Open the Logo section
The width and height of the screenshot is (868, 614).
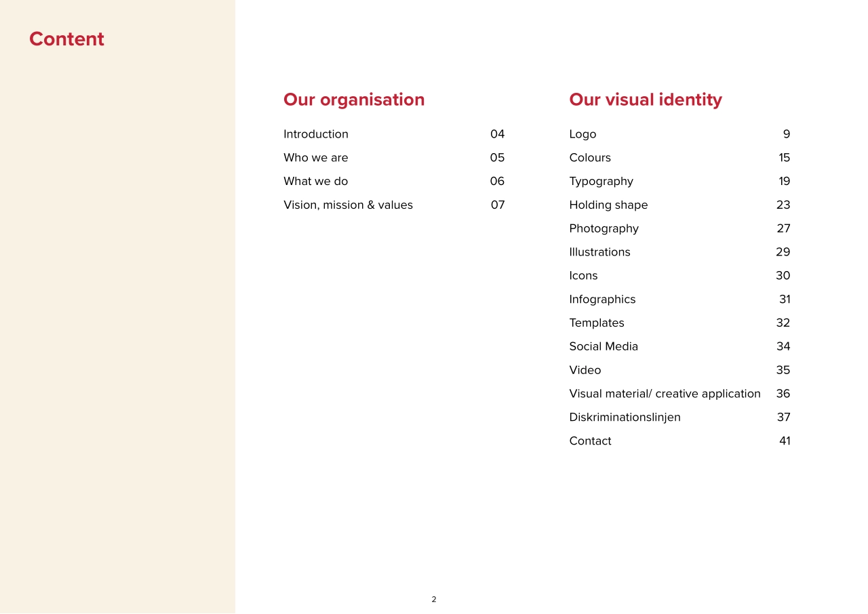pos(583,134)
